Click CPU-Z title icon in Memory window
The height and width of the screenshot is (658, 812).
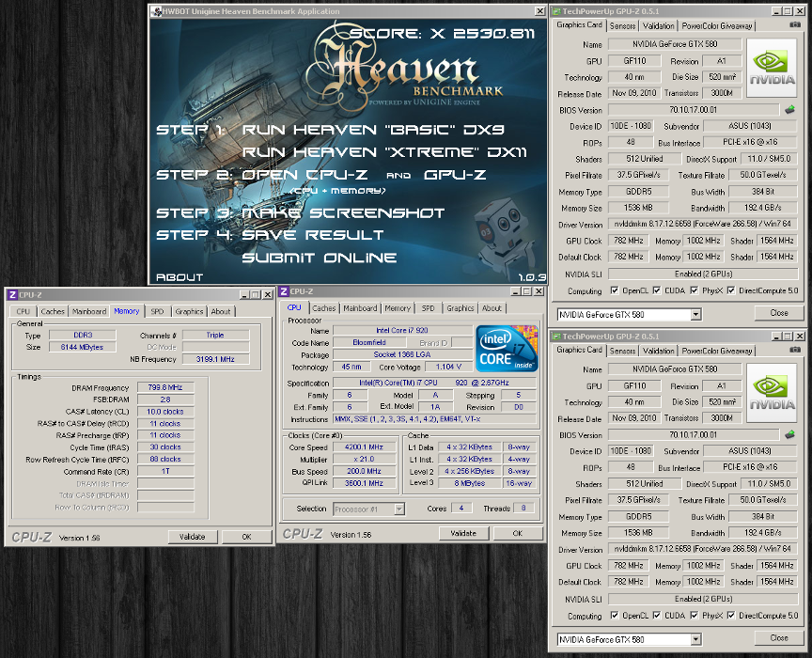click(x=12, y=295)
